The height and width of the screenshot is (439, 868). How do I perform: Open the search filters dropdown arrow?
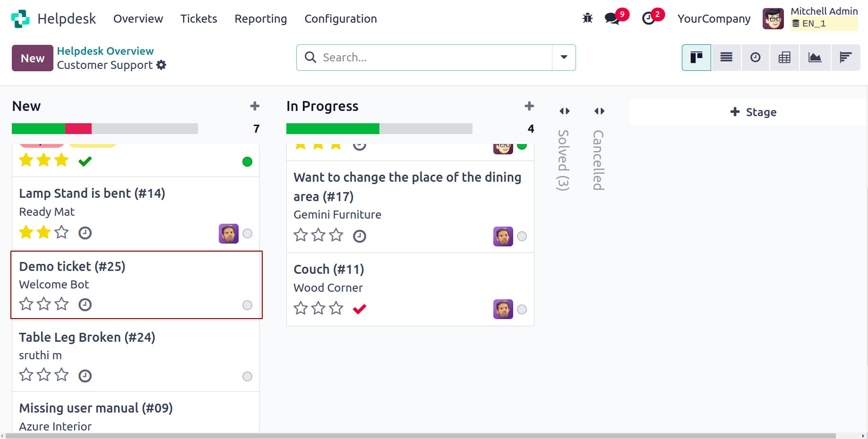coord(563,57)
